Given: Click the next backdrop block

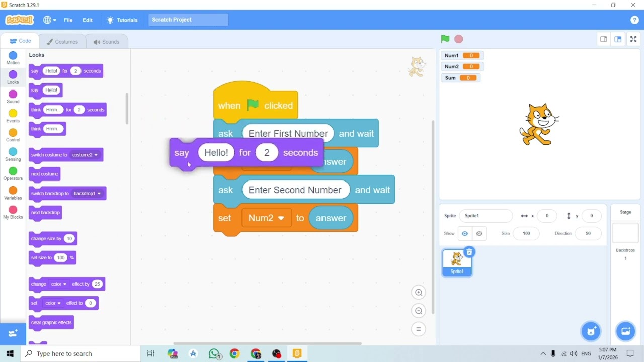Looking at the screenshot, I should [45, 213].
